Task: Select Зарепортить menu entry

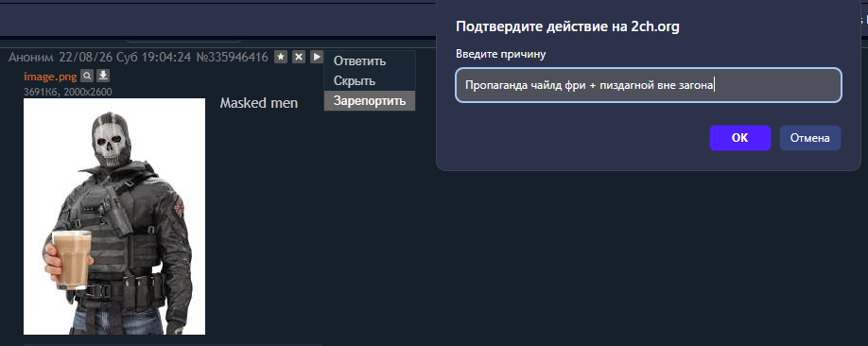Action: (370, 101)
